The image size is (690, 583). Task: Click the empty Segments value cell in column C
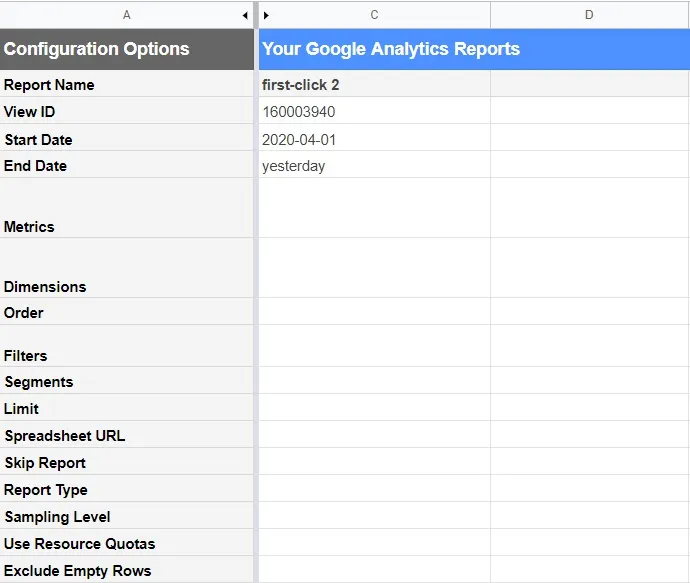coord(374,381)
